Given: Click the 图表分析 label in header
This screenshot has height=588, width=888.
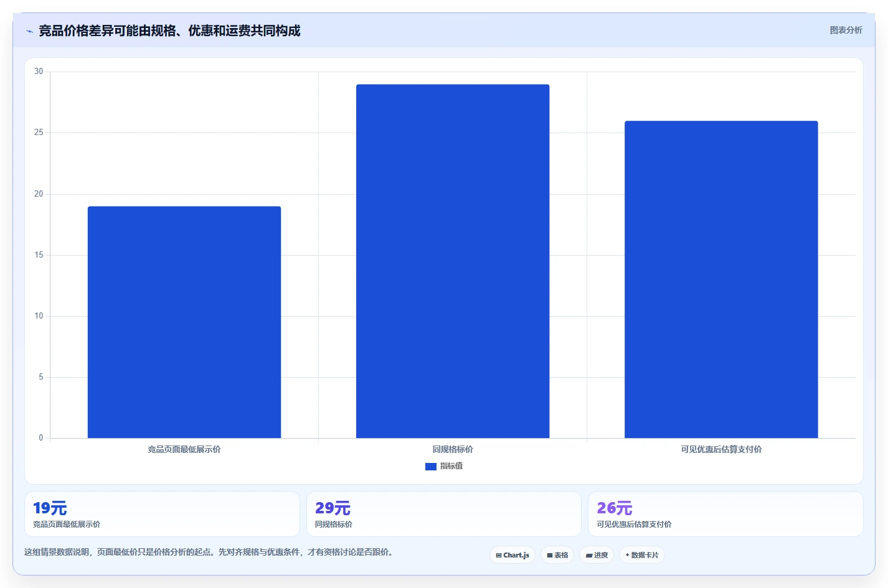Looking at the screenshot, I should point(846,30).
